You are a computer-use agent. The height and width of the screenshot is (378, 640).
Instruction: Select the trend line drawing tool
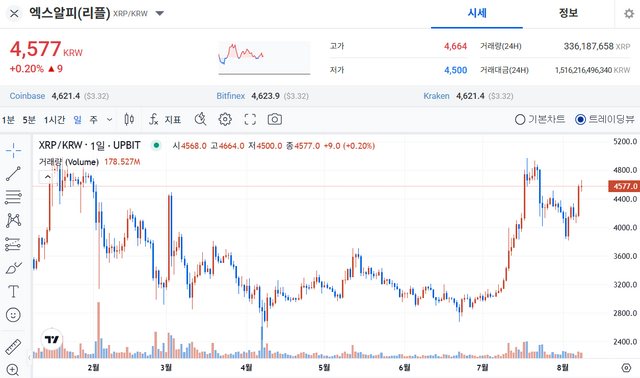coord(13,174)
